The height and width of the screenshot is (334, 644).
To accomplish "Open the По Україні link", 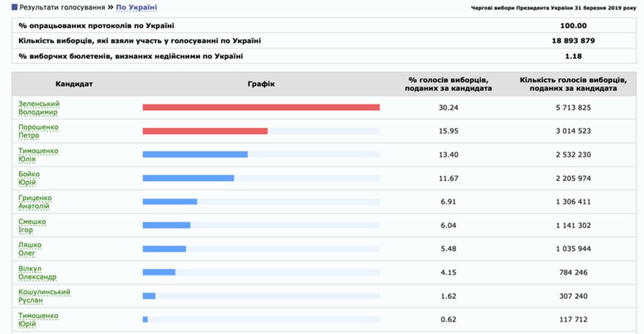I will (136, 8).
